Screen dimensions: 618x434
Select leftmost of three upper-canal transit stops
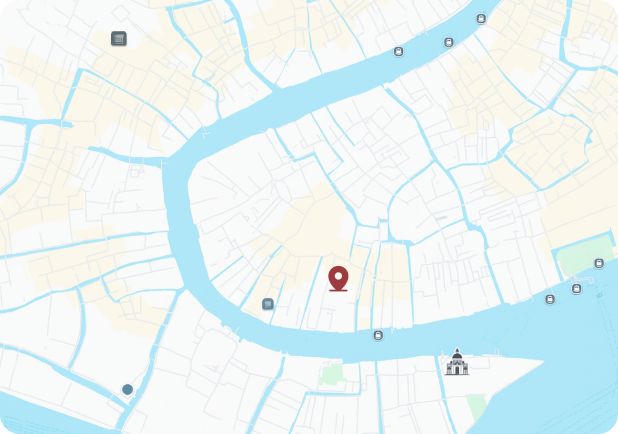(398, 52)
